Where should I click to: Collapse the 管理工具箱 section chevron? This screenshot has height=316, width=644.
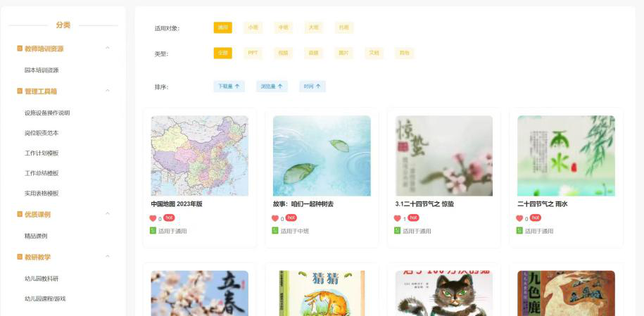tap(108, 90)
